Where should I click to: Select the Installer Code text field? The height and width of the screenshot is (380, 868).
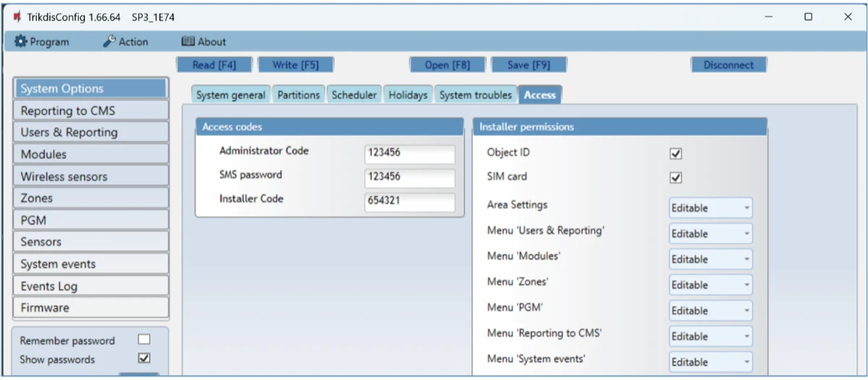pyautogui.click(x=409, y=202)
